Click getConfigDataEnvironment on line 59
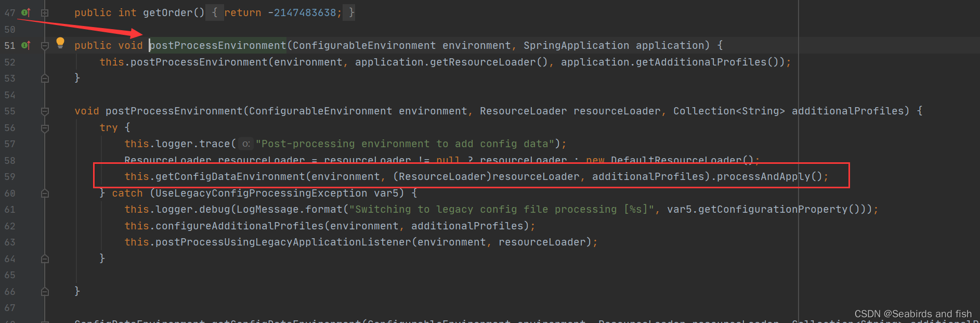The height and width of the screenshot is (323, 980). 230,176
